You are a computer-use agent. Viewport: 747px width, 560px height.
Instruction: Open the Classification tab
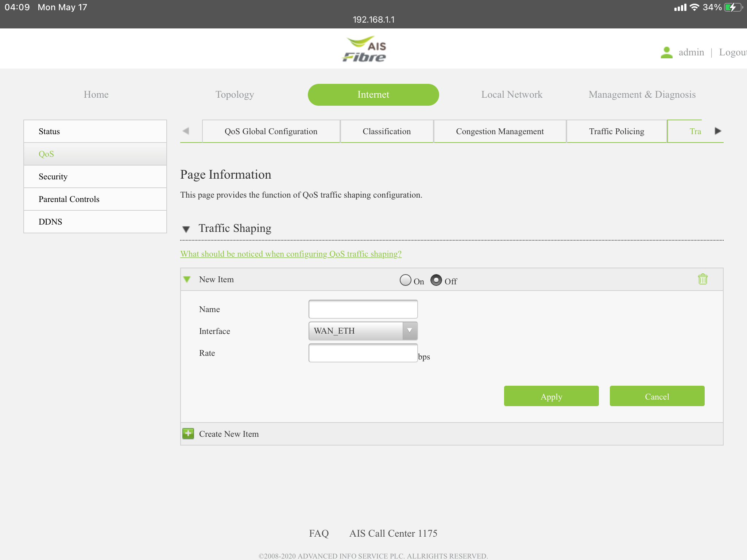386,131
